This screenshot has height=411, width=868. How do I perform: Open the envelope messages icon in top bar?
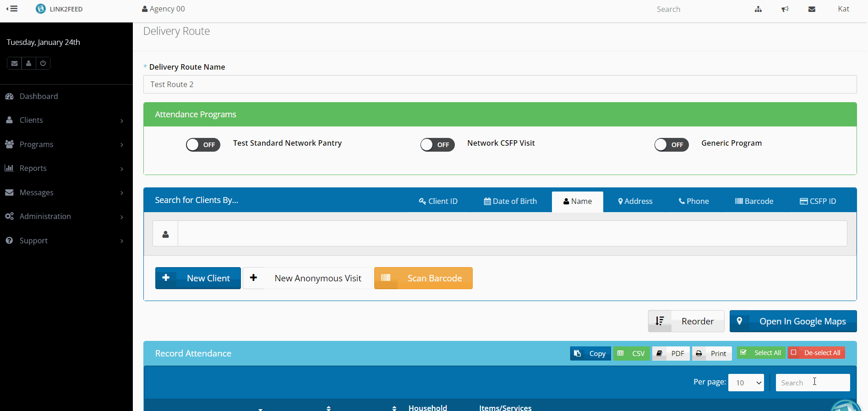coord(812,9)
